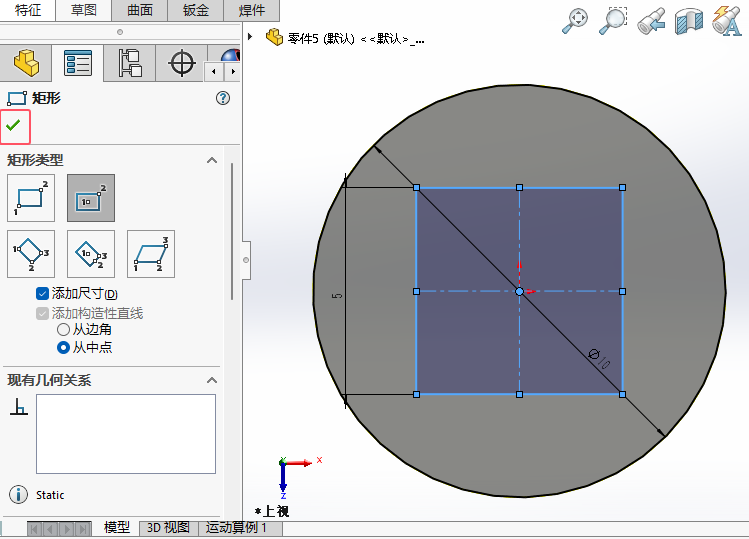Open the ConfigurationManager tab icon
749x539 pixels.
[x=129, y=63]
